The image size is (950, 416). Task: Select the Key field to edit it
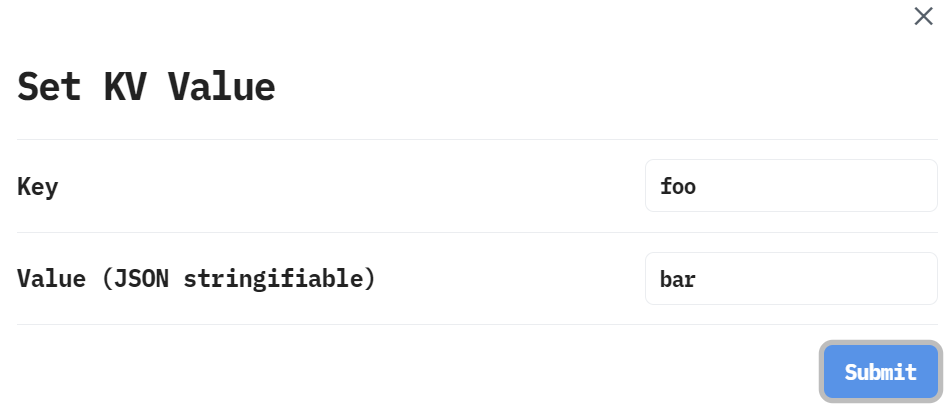791,186
